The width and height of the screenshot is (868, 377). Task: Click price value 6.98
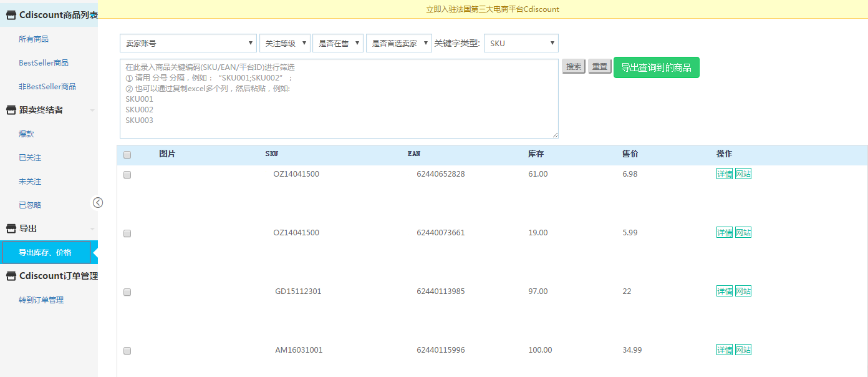coord(630,174)
